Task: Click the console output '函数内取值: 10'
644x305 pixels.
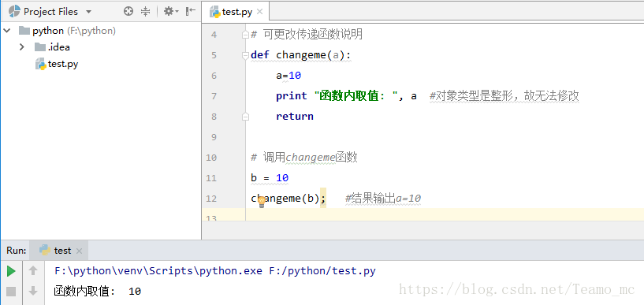Action: 98,292
